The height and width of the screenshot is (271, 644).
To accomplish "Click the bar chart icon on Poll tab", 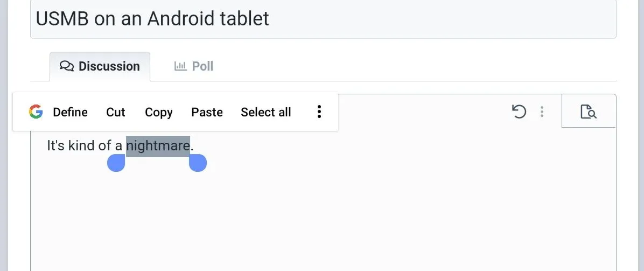I will [x=180, y=66].
